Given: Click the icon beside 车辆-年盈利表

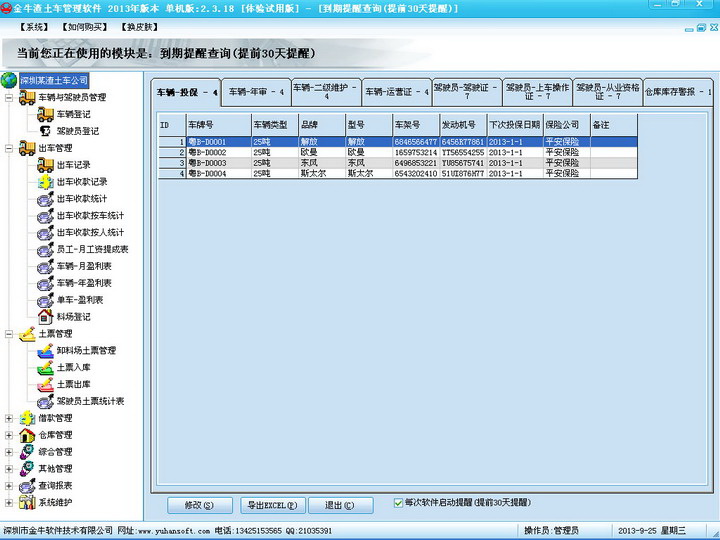Looking at the screenshot, I should tap(45, 283).
